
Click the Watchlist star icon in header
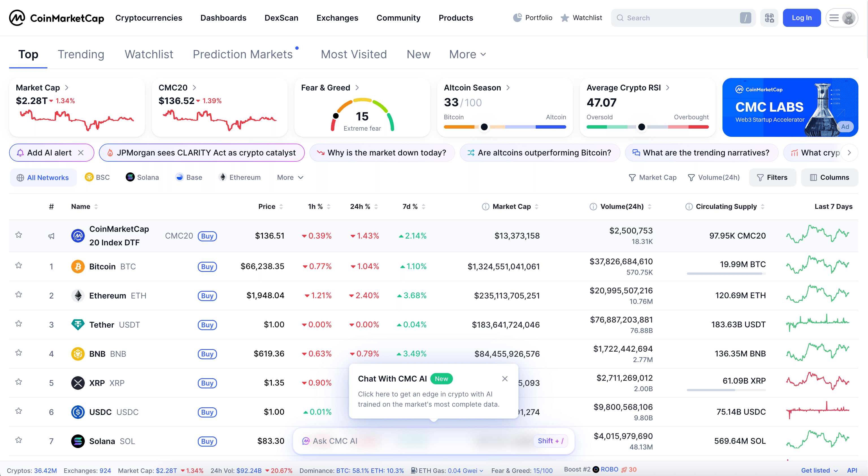tap(565, 18)
